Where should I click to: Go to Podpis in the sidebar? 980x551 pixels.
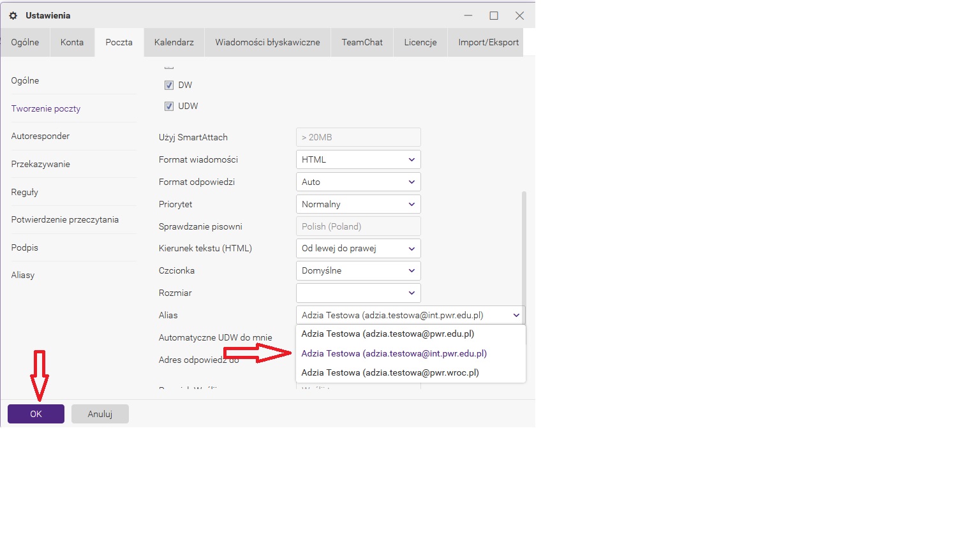[25, 247]
